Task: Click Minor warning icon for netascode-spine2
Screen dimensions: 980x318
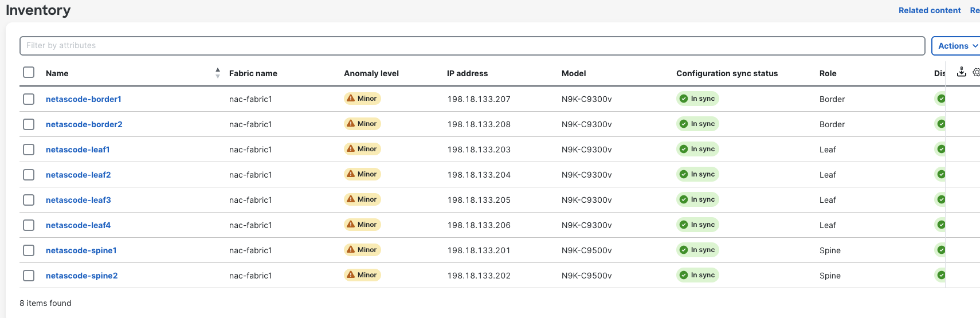Action: point(351,275)
